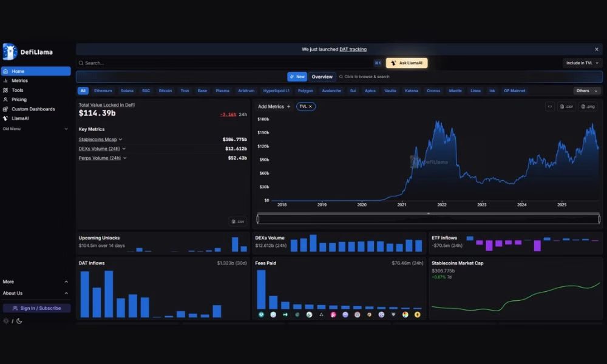The width and height of the screenshot is (607, 364).
Task: Remove the TVL metric chip
Action: point(310,106)
